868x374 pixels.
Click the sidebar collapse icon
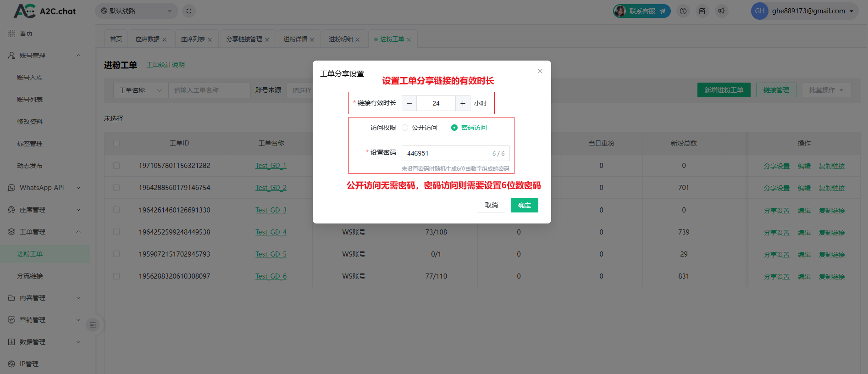[93, 325]
